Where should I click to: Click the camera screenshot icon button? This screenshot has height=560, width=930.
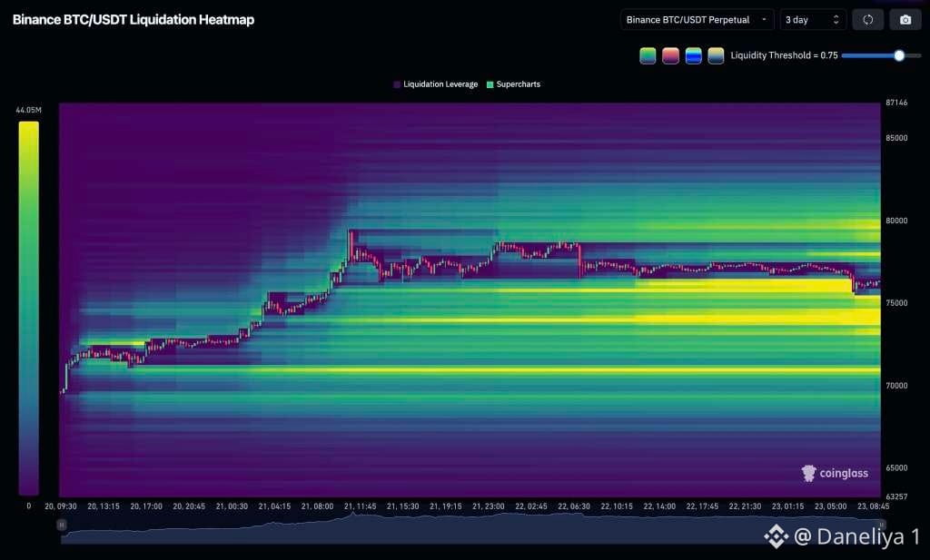coord(905,20)
